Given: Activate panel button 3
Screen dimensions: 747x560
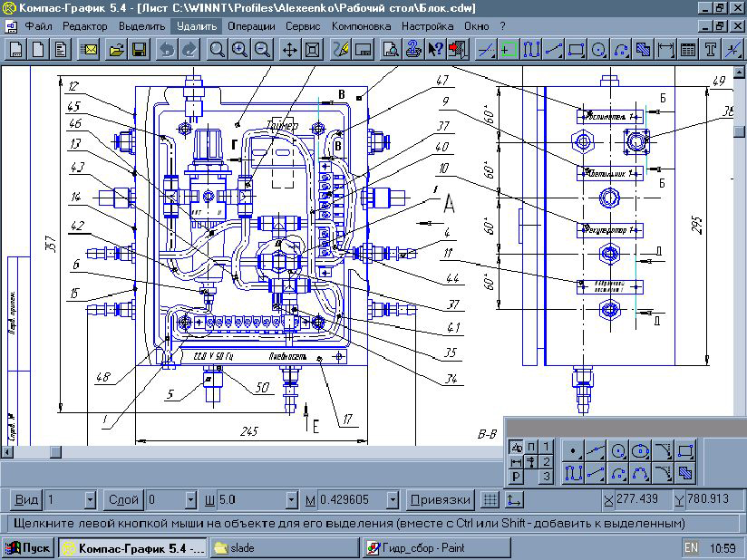Looking at the screenshot, I should [547, 477].
